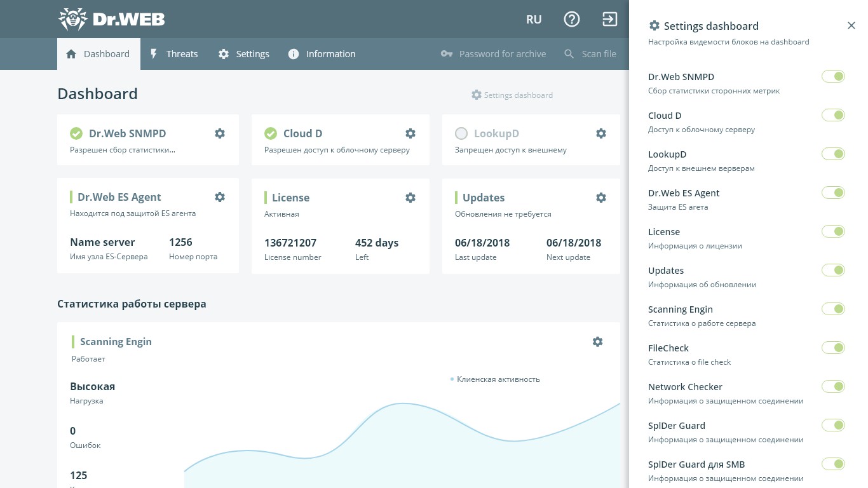Screen dimensions: 868x488
Task: Toggle SplDer Guard для SMB switch
Action: pos(833,464)
